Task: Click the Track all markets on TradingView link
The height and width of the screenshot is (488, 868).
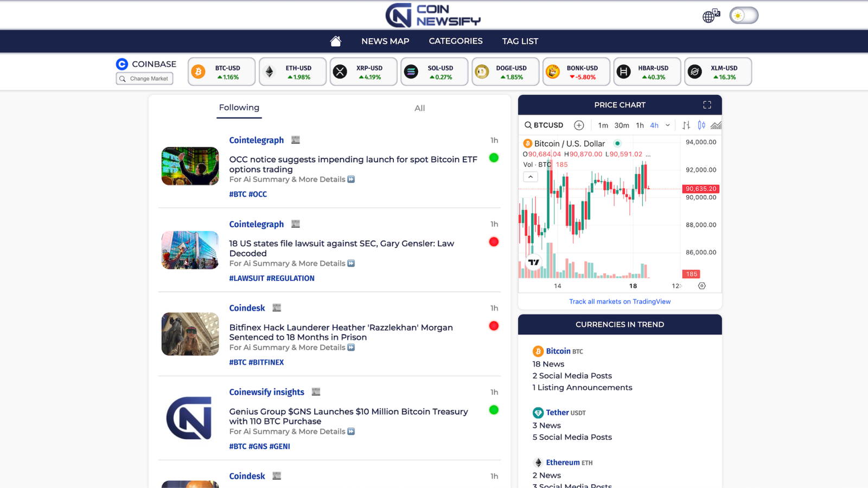Action: pyautogui.click(x=620, y=301)
